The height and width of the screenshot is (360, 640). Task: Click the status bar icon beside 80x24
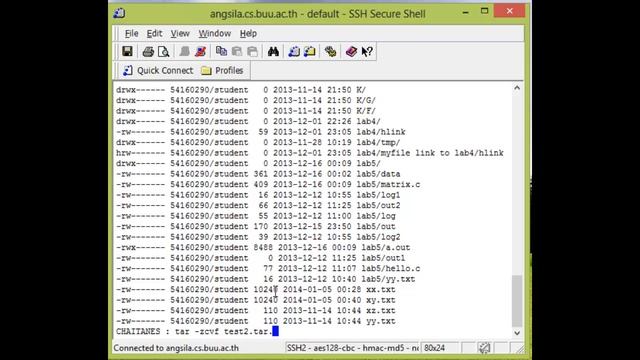click(x=484, y=348)
